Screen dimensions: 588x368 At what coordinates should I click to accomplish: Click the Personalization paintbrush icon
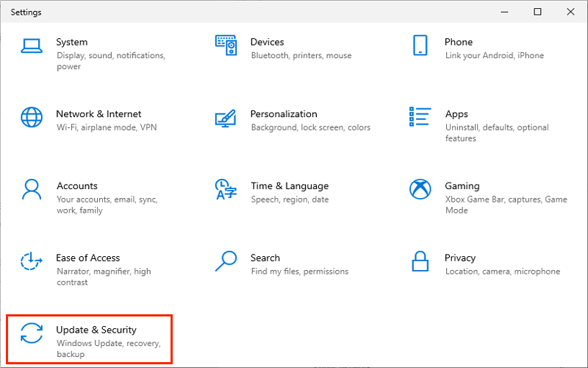click(x=226, y=118)
